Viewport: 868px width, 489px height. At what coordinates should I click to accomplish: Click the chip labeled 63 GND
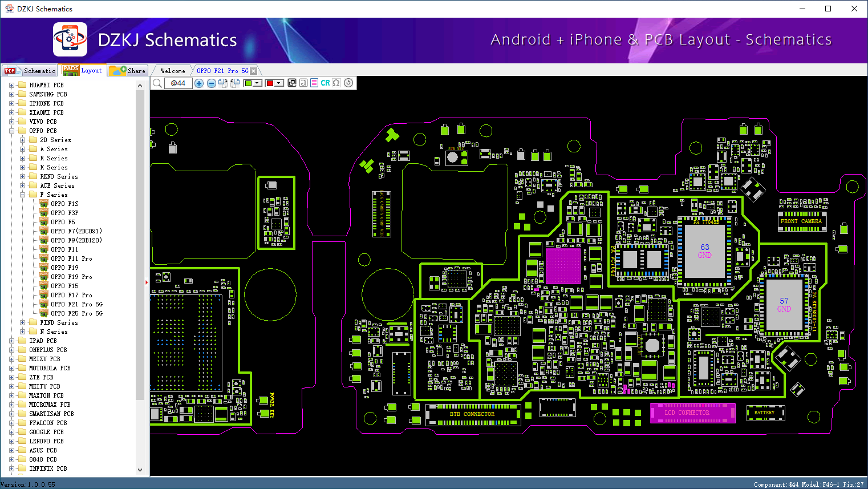click(x=705, y=251)
